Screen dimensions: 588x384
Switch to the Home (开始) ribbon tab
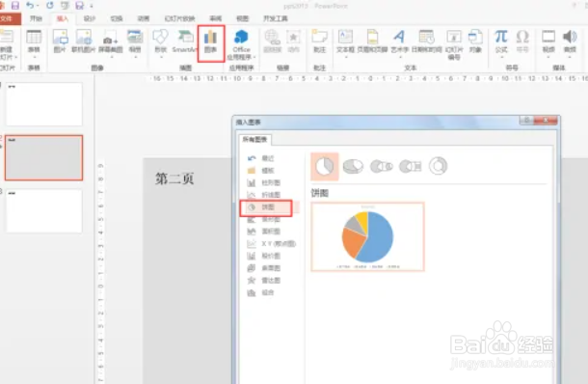point(36,18)
